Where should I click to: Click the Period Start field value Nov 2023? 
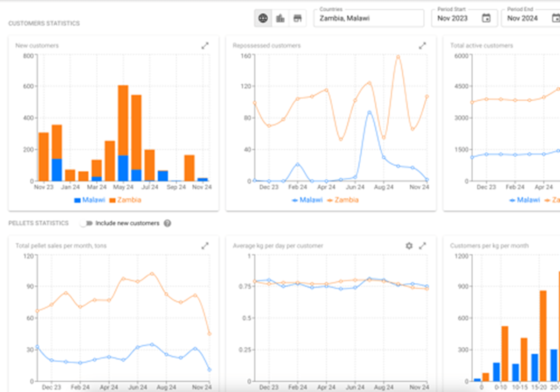[453, 19]
